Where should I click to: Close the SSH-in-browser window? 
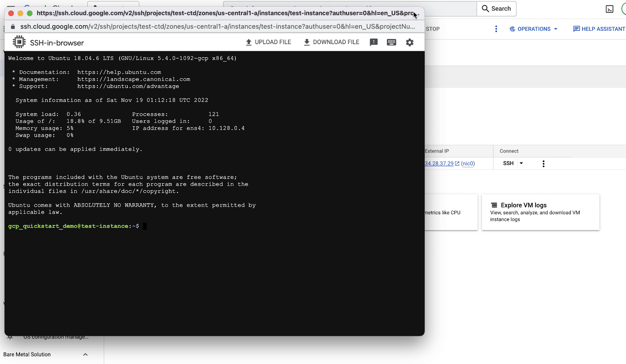[x=11, y=13]
